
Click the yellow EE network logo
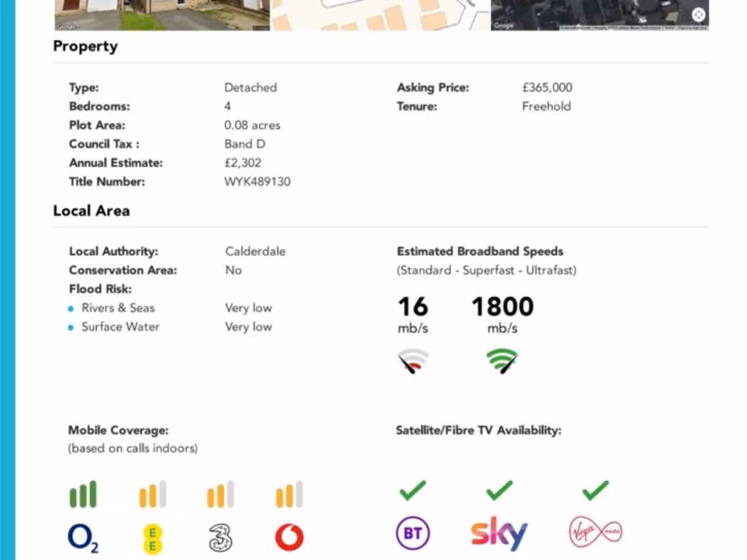[x=152, y=538]
